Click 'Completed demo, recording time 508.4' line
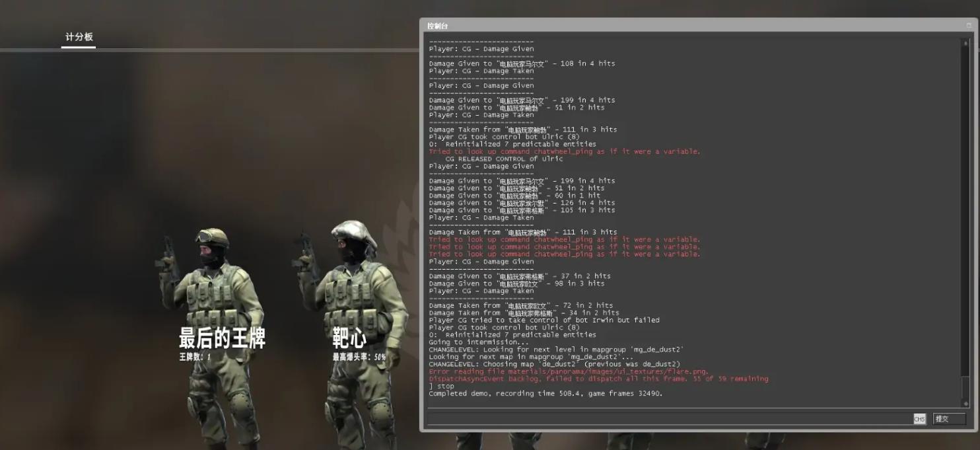Image resolution: width=980 pixels, height=450 pixels. point(545,393)
